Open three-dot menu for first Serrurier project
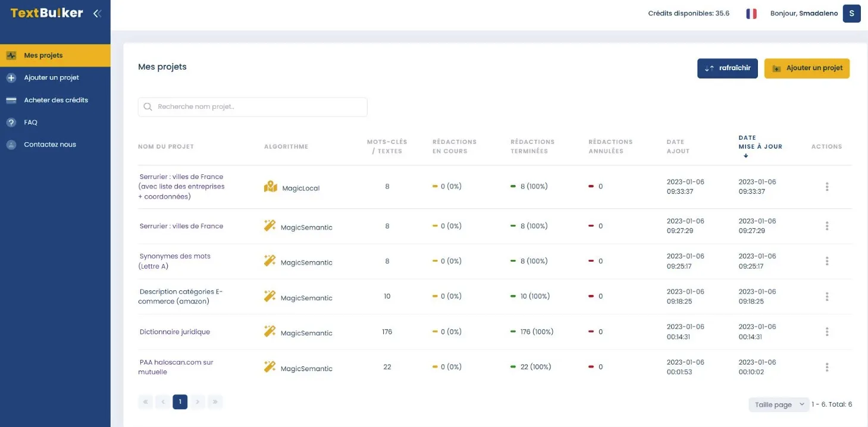This screenshot has width=868, height=427. [827, 187]
